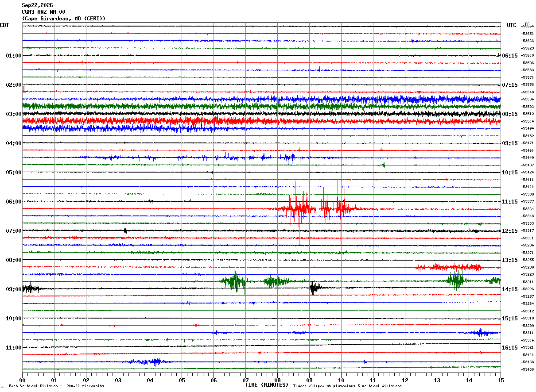The width and height of the screenshot is (536, 392).
Task: Click the TIME (MINUTES) axis title
Action: 267,385
